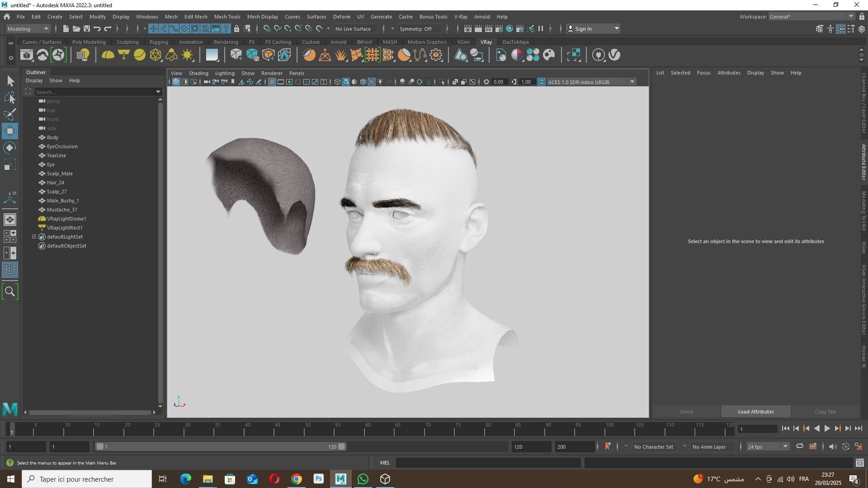Open the Outliner Display menu

[x=34, y=80]
